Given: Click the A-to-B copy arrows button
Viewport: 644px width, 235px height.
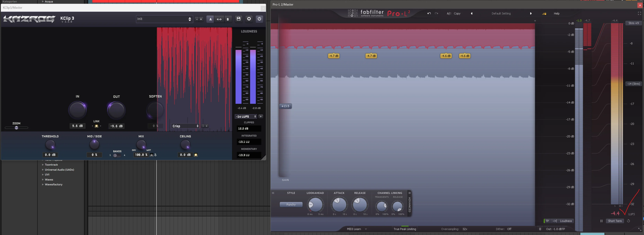Looking at the screenshot, I should pos(219,19).
